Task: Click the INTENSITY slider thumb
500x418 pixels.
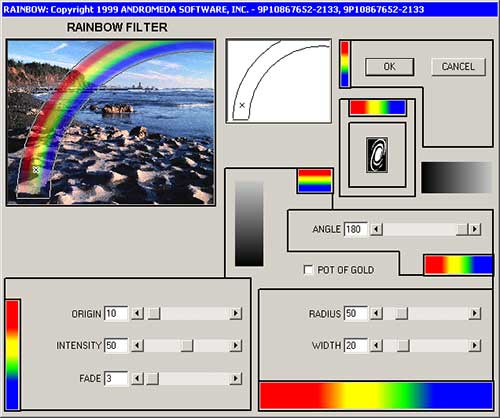Action: pos(187,345)
